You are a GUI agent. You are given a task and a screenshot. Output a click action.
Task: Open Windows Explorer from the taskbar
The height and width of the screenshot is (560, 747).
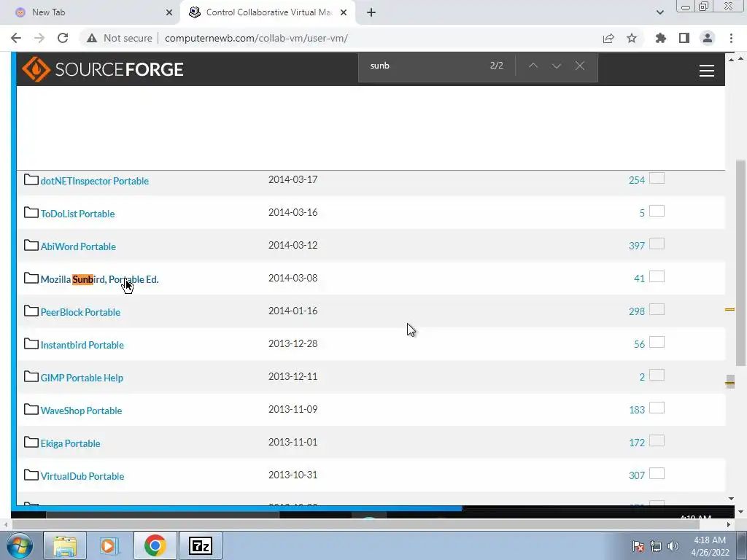click(x=65, y=545)
